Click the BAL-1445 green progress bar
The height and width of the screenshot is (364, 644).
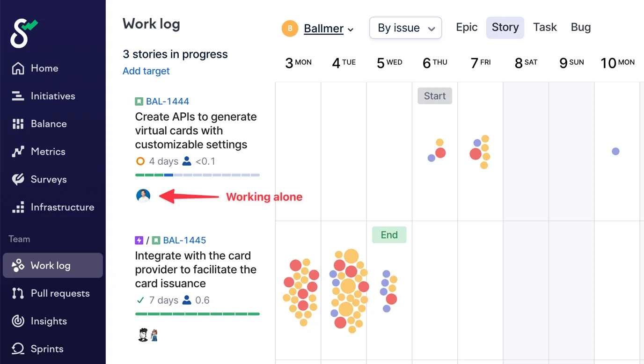pos(197,314)
